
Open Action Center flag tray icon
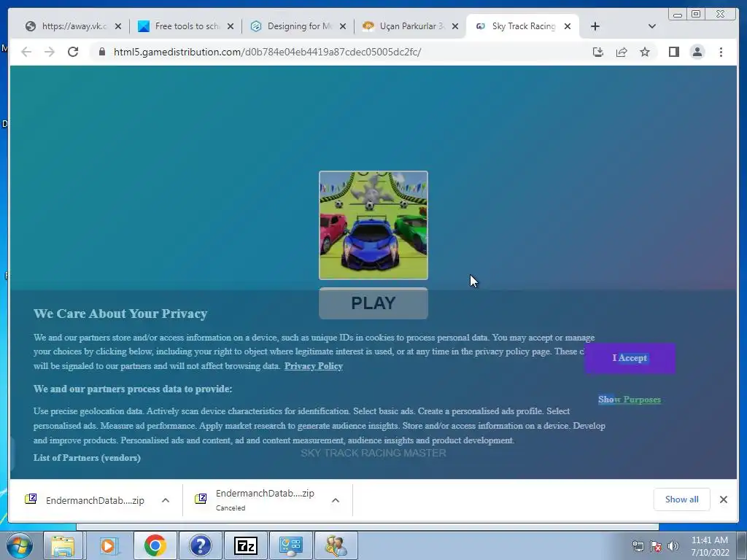(x=656, y=546)
